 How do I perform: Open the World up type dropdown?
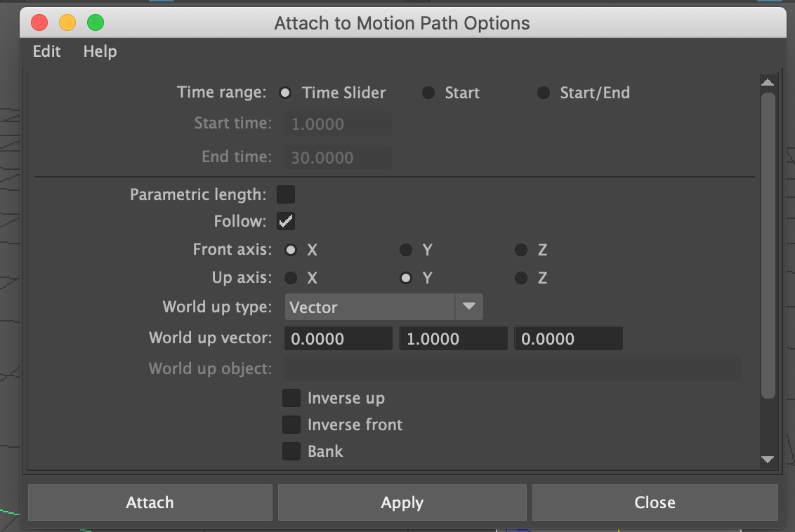[468, 307]
